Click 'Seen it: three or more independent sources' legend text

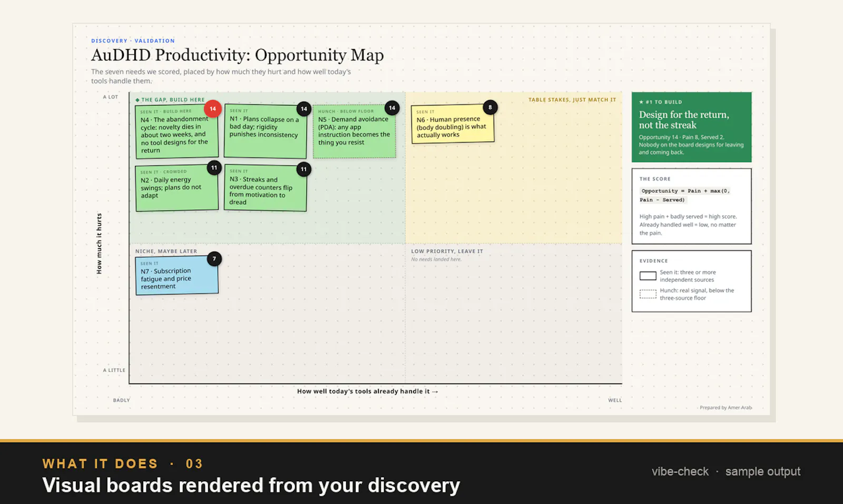[x=688, y=276]
